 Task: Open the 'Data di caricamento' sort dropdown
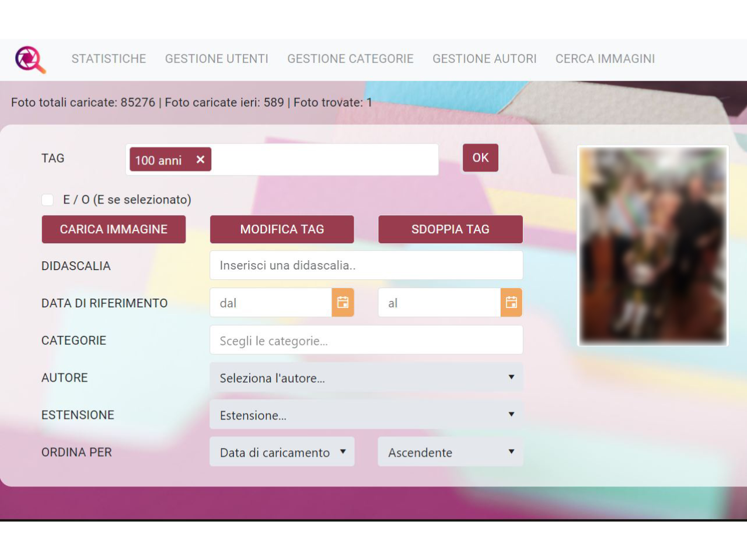282,452
